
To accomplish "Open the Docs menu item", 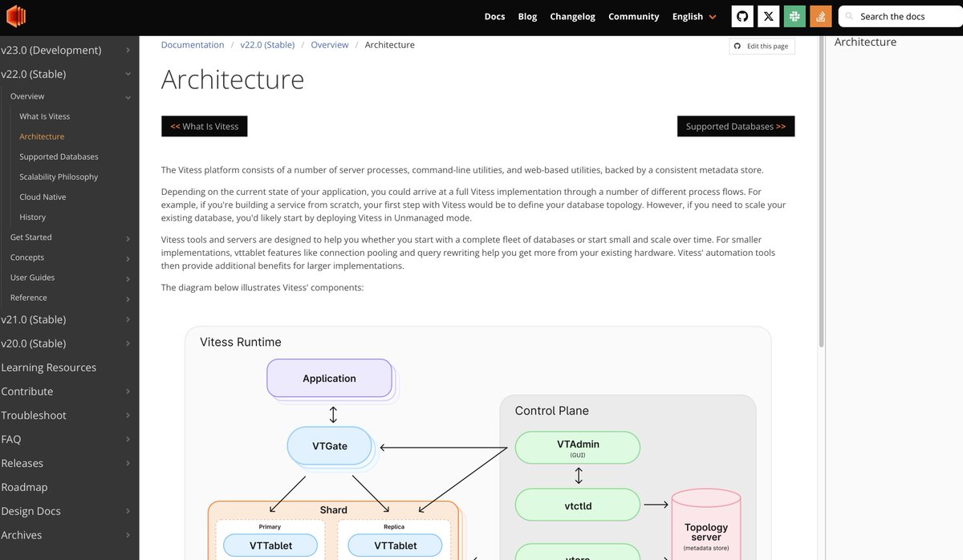I will [494, 16].
